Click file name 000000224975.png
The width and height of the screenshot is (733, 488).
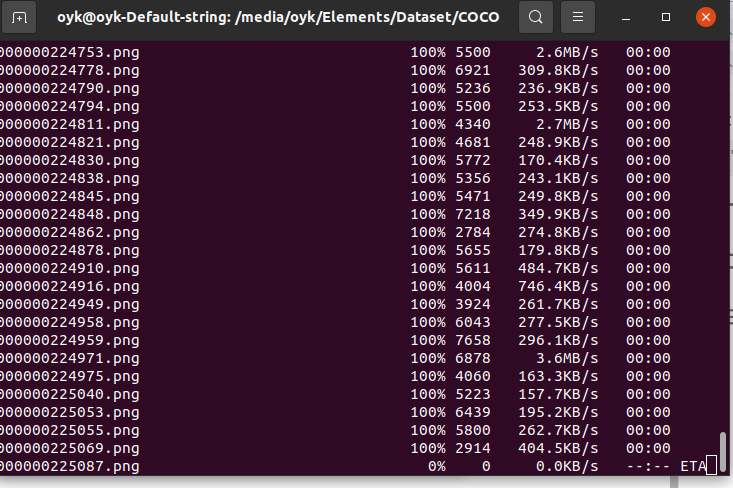(70, 376)
